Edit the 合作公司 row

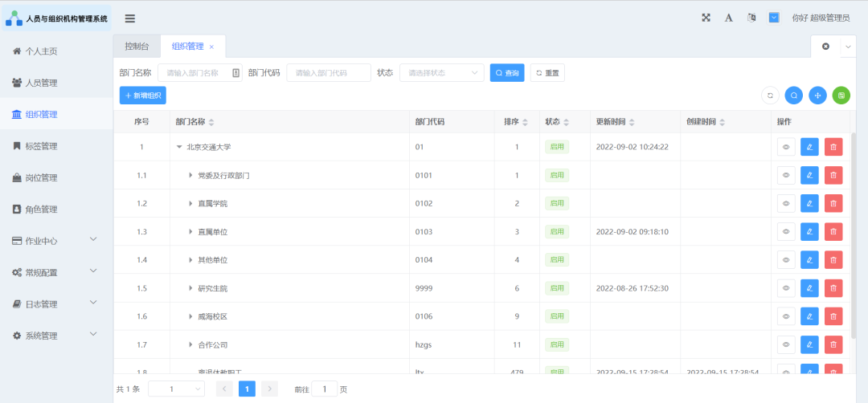(x=809, y=344)
